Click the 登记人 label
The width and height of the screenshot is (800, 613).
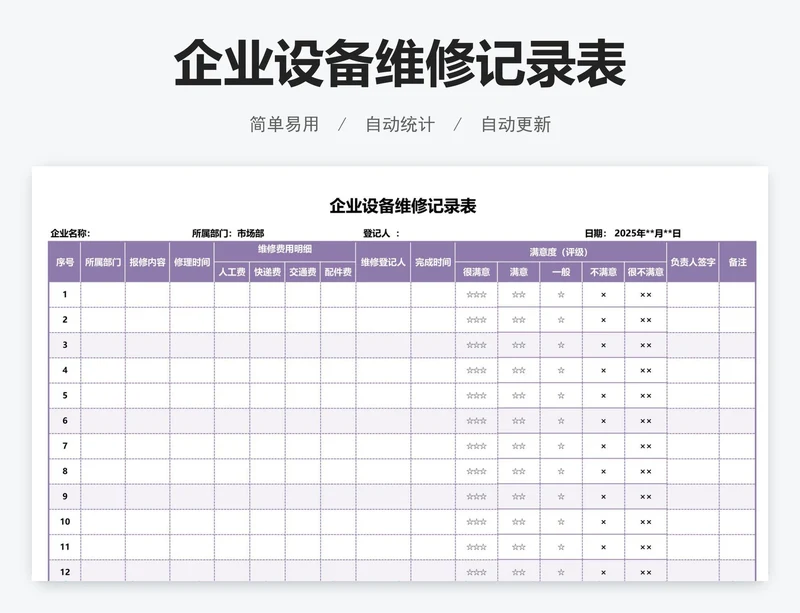[377, 234]
